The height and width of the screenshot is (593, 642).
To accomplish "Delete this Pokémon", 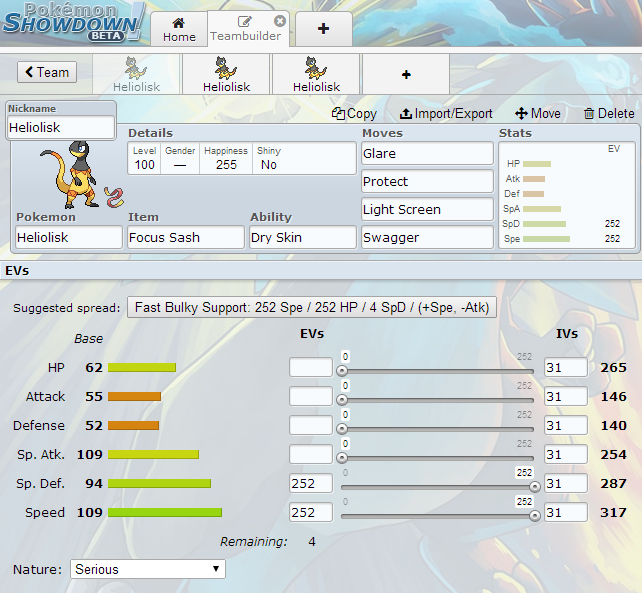I will 609,113.
